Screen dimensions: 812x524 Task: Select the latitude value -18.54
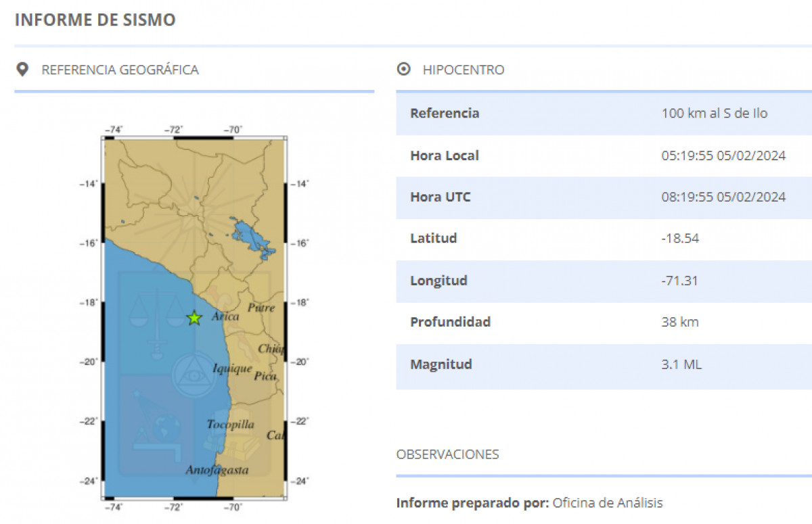[680, 239]
